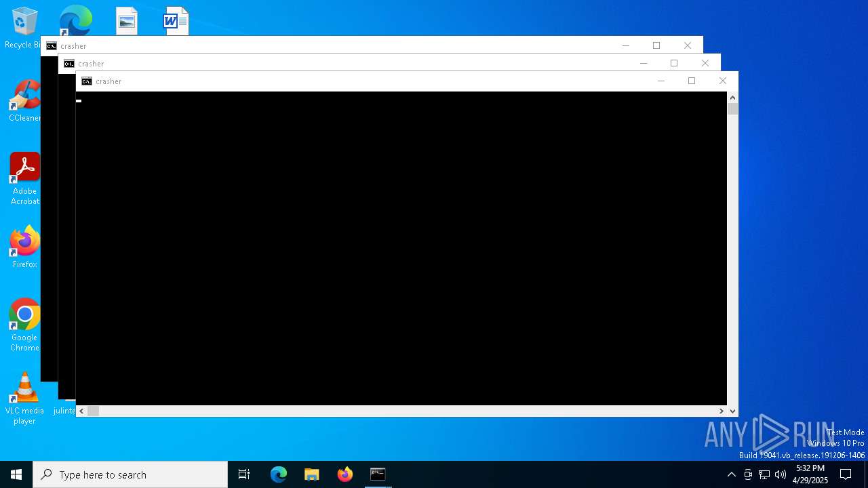The width and height of the screenshot is (868, 488).
Task: Minimize the front crasher window
Action: 661,81
